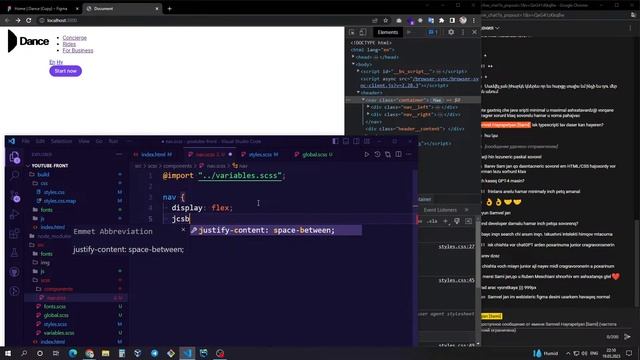
Task: Open the editor More Actions ellipsis menu
Action: pos(409,154)
